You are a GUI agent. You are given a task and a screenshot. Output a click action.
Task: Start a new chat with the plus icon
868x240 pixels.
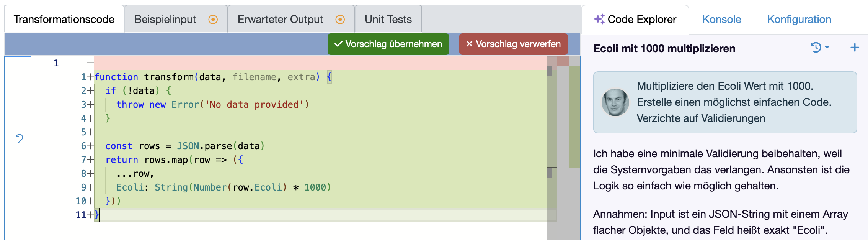point(855,48)
